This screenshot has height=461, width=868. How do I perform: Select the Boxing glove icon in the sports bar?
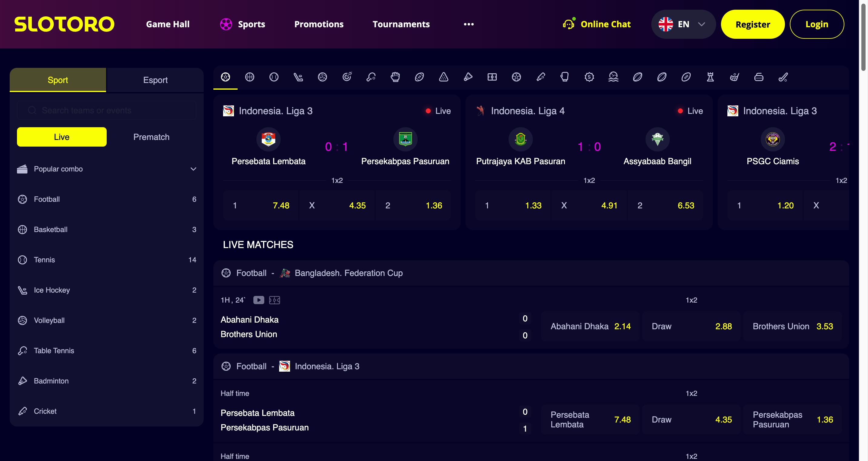tap(565, 77)
